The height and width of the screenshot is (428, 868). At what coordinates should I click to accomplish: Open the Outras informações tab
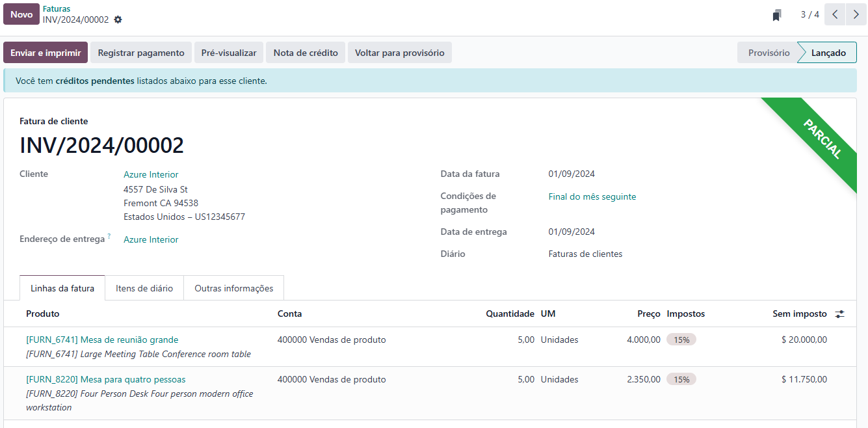[234, 288]
